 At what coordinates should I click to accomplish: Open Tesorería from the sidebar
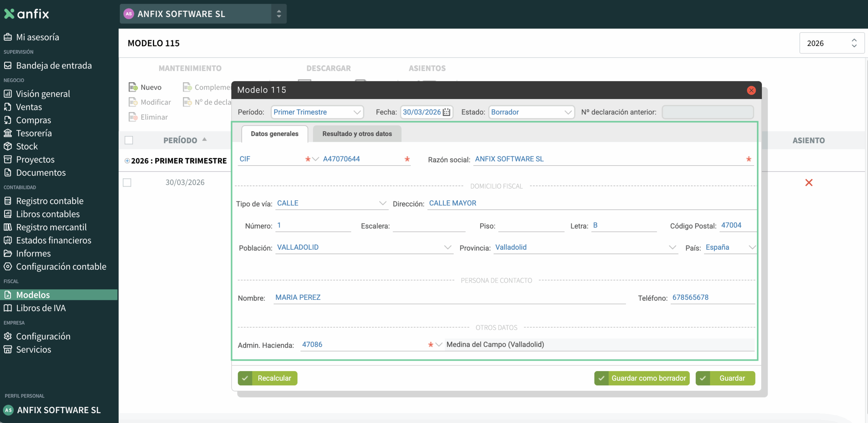pyautogui.click(x=34, y=133)
